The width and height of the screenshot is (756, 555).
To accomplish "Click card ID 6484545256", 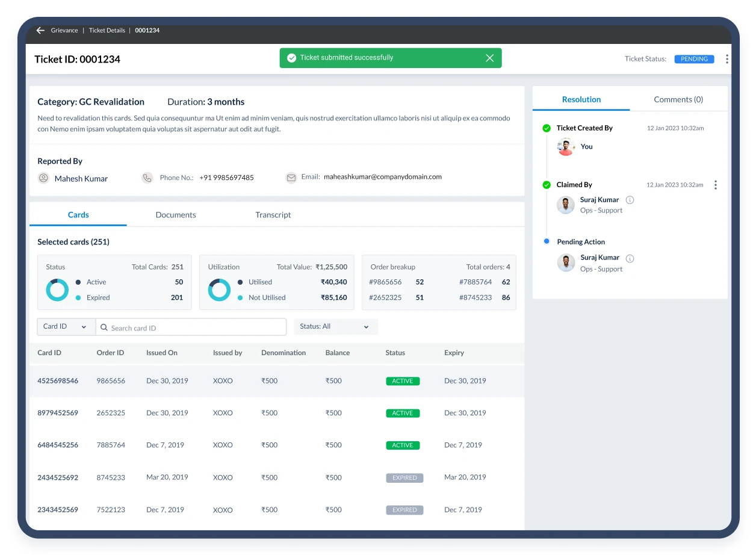I will tap(58, 445).
